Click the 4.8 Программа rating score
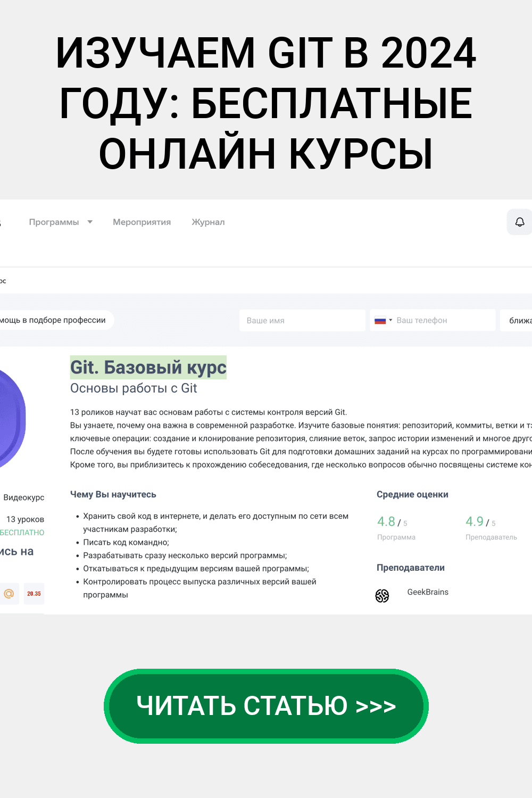 [386, 521]
